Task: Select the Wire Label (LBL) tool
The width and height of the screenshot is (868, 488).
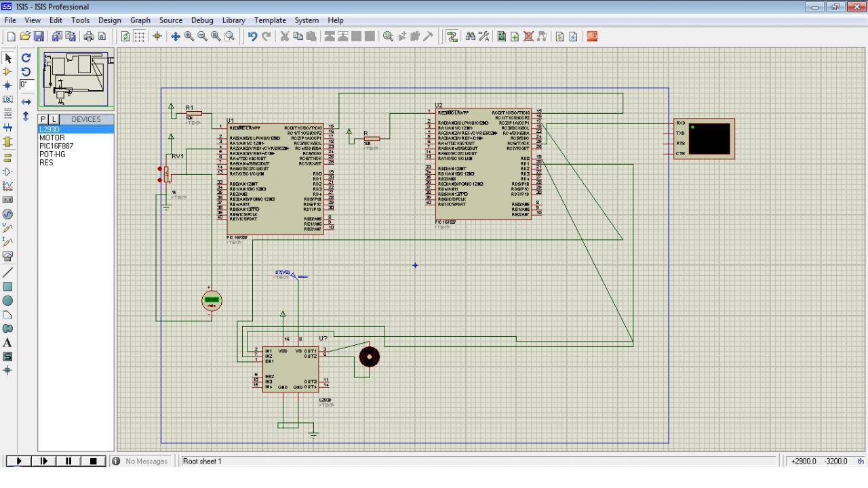Action: coord(8,100)
